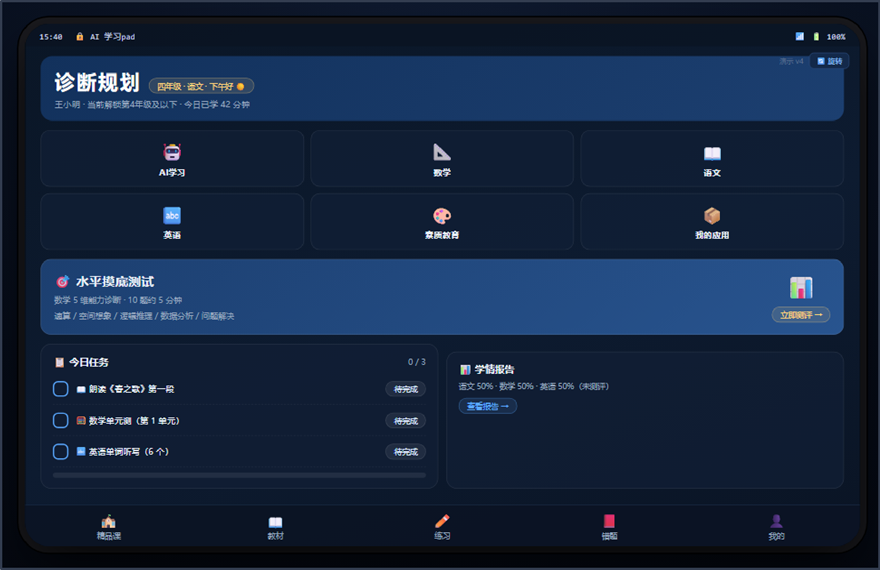The height and width of the screenshot is (570, 880).
Task: Open the report via 查看报告
Action: click(x=488, y=406)
